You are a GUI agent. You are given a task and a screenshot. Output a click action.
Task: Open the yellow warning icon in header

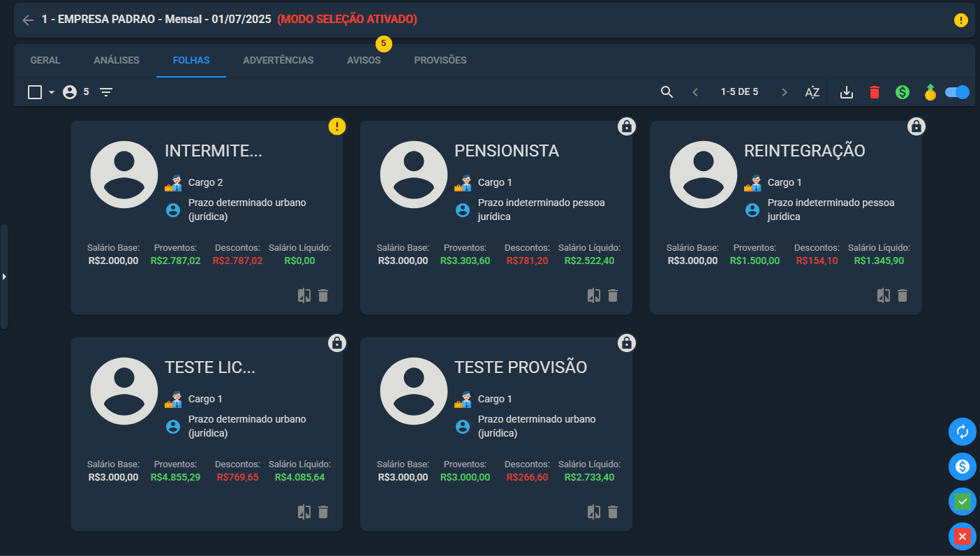tap(961, 20)
